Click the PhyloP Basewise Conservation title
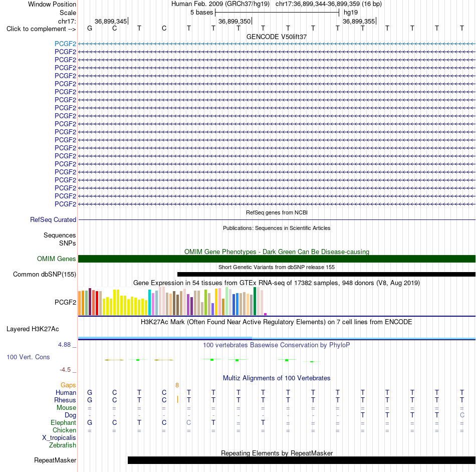 click(x=277, y=345)
